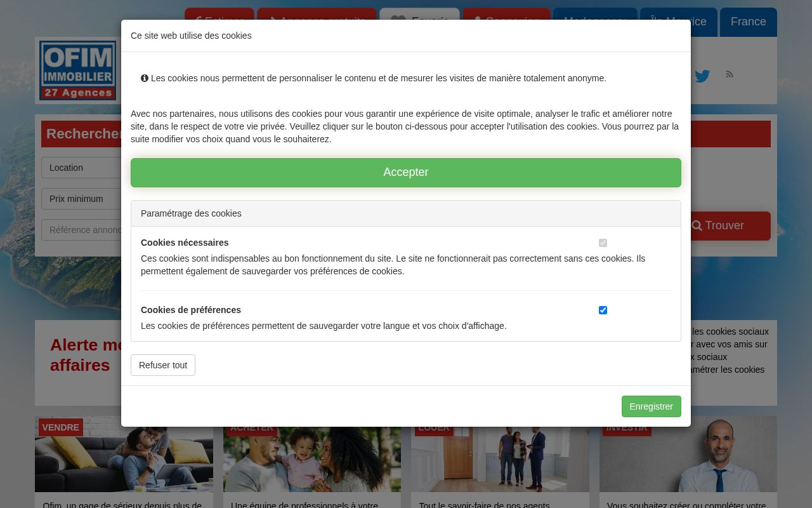Open the Location dropdown

coord(81,168)
